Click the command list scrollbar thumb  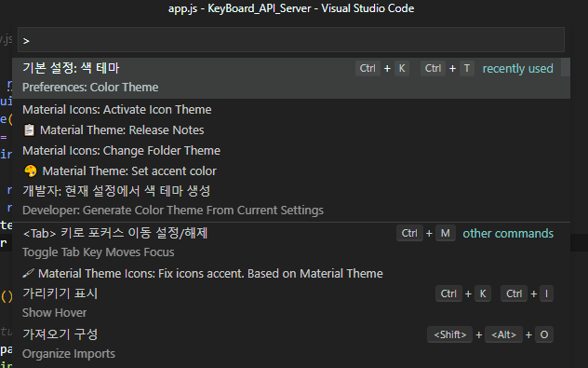pyautogui.click(x=566, y=68)
